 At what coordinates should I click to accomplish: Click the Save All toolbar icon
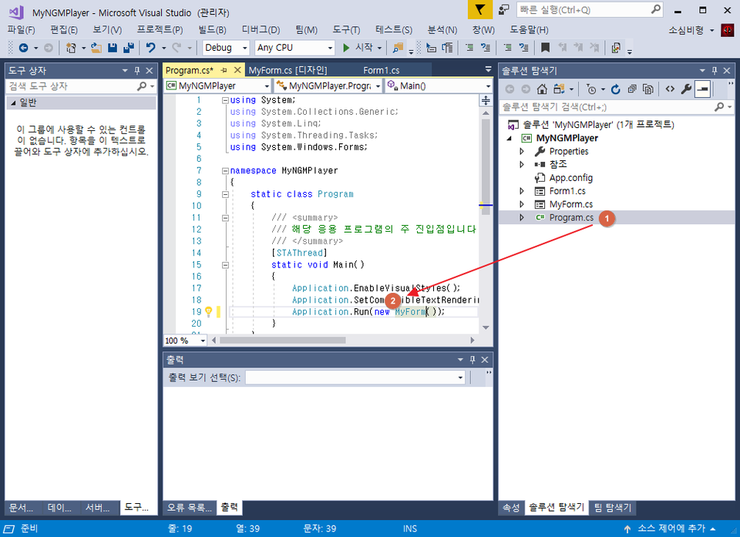[x=128, y=48]
